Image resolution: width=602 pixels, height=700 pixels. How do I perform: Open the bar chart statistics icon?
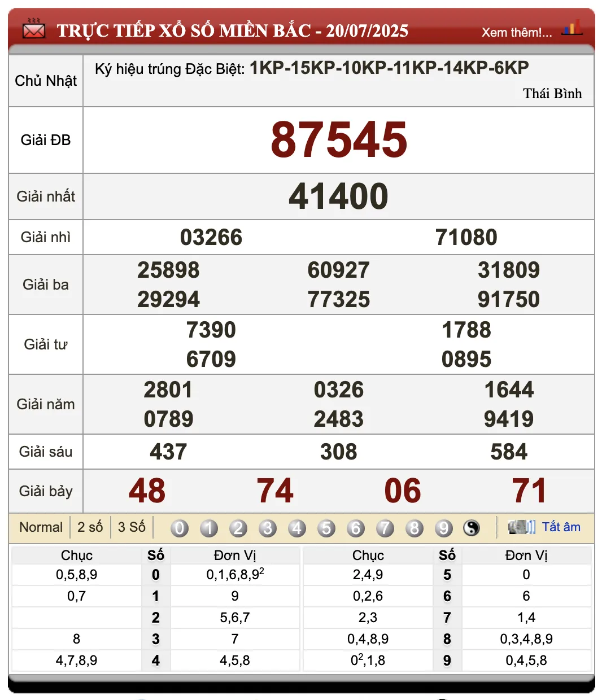point(572,28)
